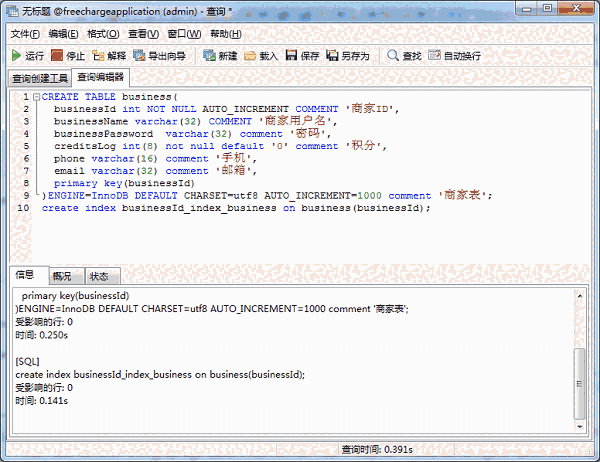Run the query with 运行 button
The image size is (600, 462).
click(27, 56)
